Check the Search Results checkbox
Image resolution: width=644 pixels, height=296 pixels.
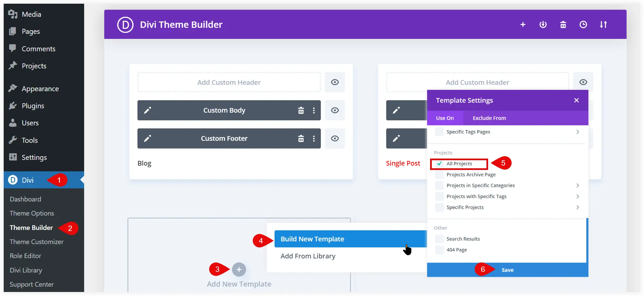pyautogui.click(x=439, y=239)
